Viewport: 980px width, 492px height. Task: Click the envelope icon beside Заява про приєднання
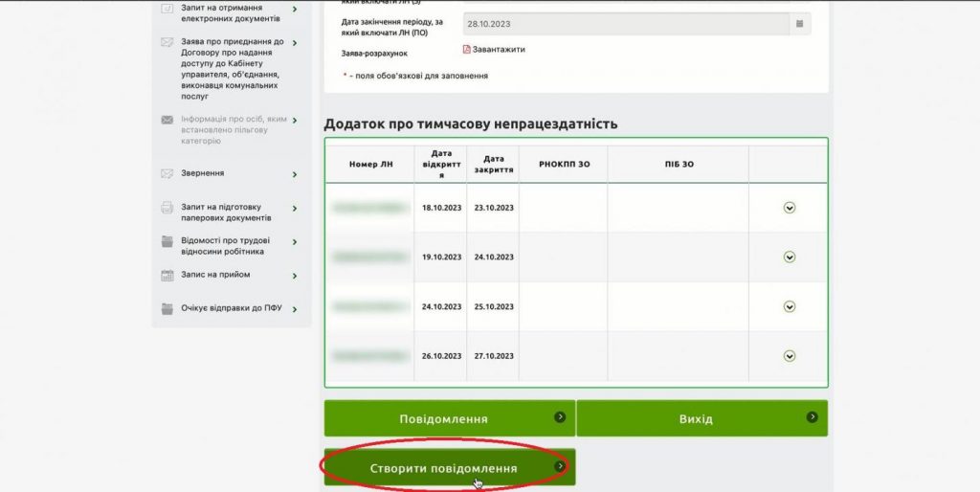coord(167,42)
